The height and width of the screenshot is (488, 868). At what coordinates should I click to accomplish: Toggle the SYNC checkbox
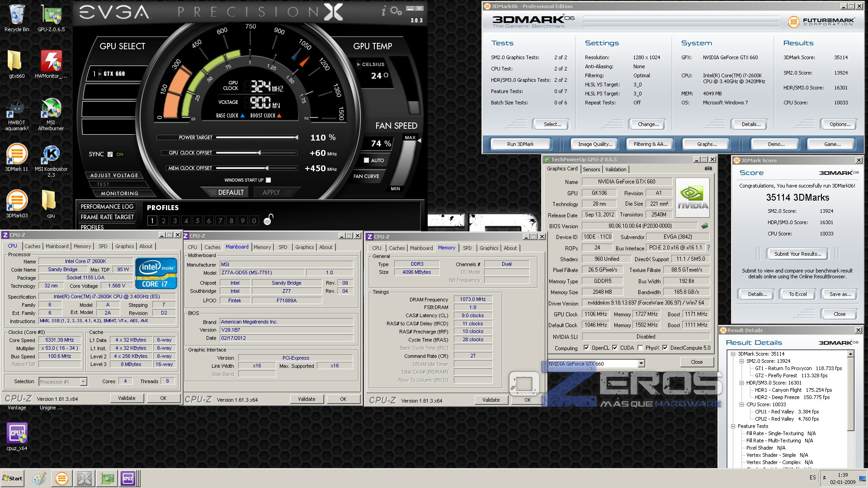(110, 154)
